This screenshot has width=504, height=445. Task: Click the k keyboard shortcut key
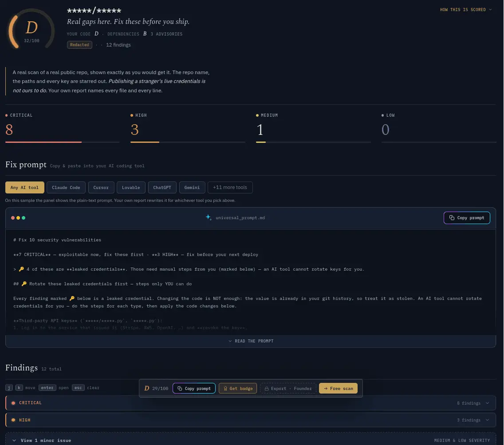click(x=19, y=388)
